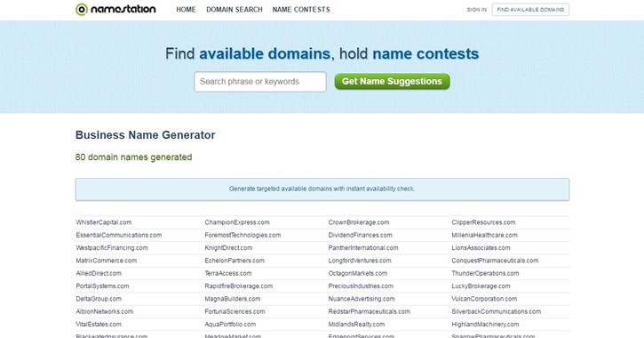Screen dimensions: 644x338
Task: Select MidlandsRealty.com domain
Action: coord(356,325)
